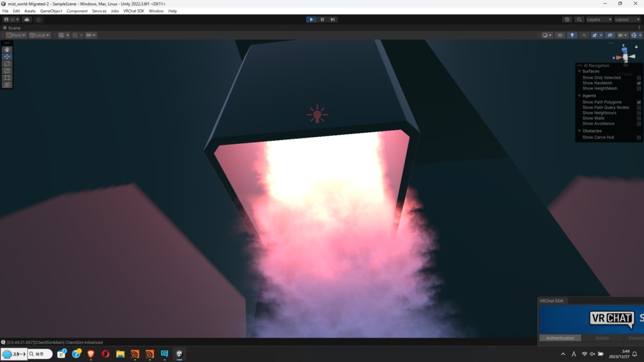Click the Step frame button

pyautogui.click(x=333, y=19)
